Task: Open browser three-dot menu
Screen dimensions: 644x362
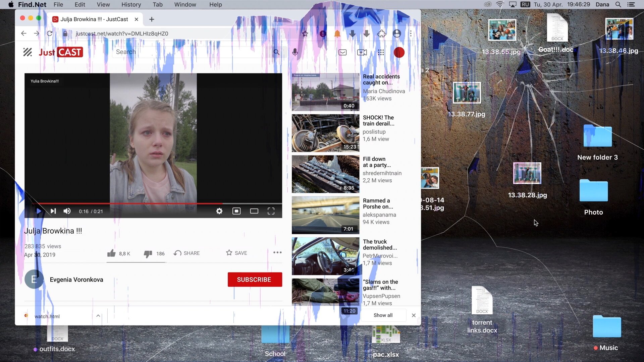Action: 411,34
